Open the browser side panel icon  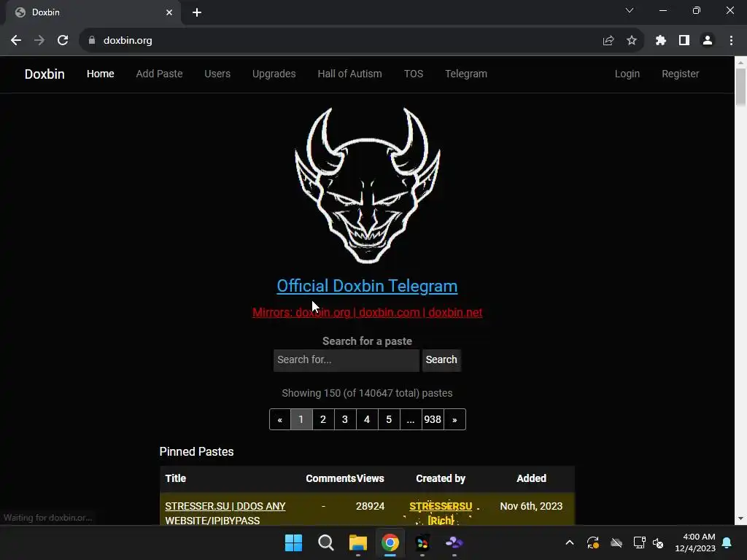(684, 41)
